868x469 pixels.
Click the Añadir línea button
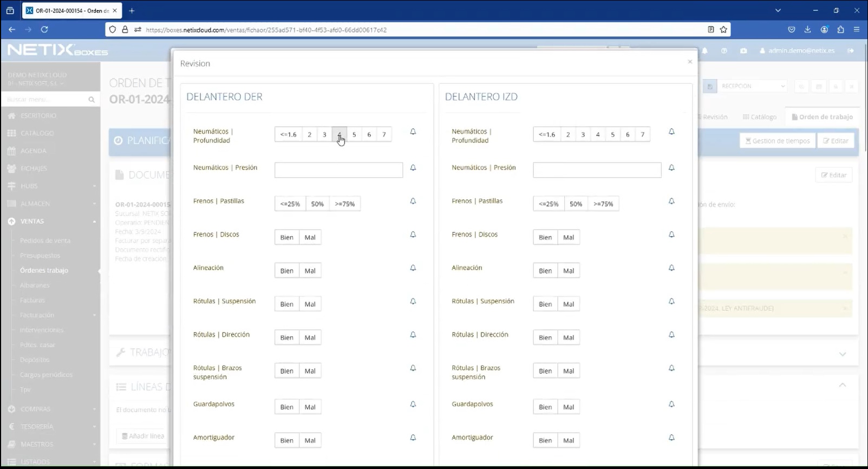pyautogui.click(x=143, y=435)
